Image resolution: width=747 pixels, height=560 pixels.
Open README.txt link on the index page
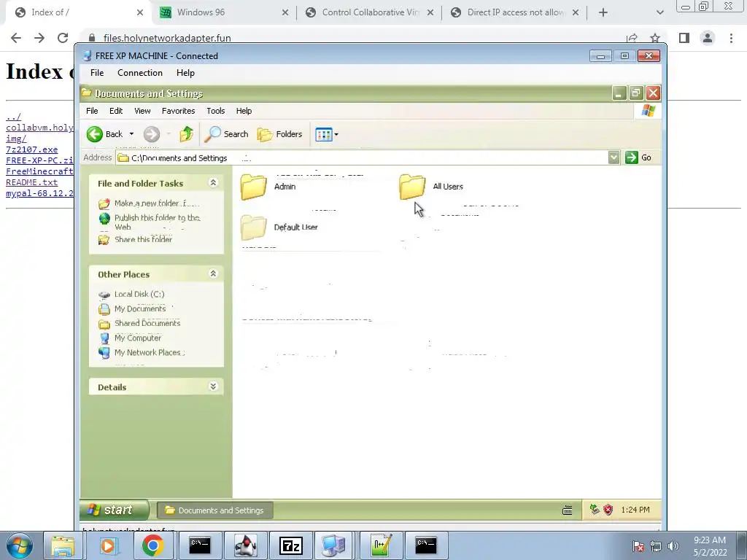click(31, 182)
